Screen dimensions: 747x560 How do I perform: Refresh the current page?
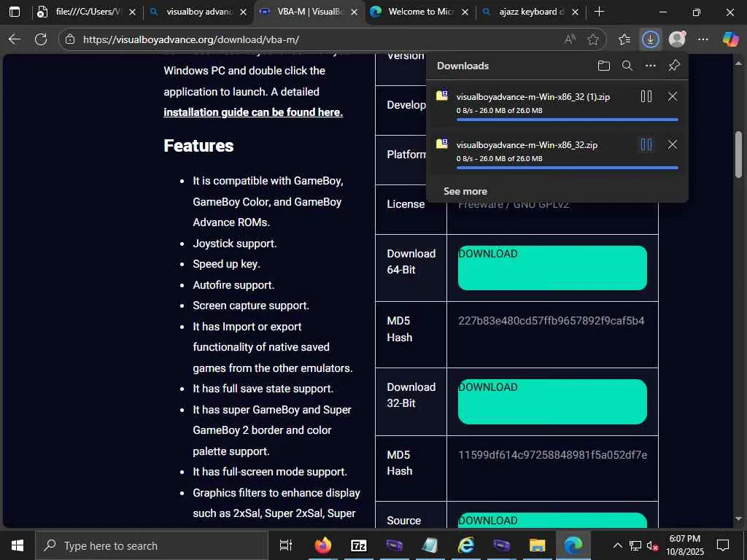click(41, 39)
